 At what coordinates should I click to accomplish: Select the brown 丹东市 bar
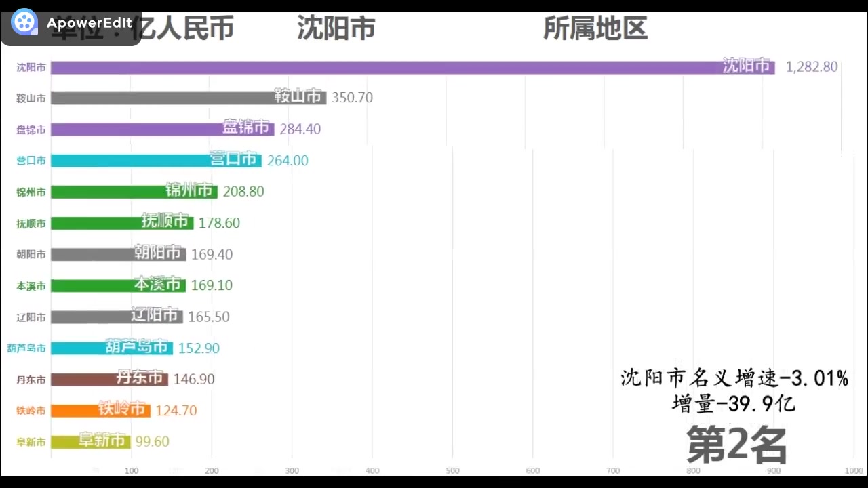(110, 380)
